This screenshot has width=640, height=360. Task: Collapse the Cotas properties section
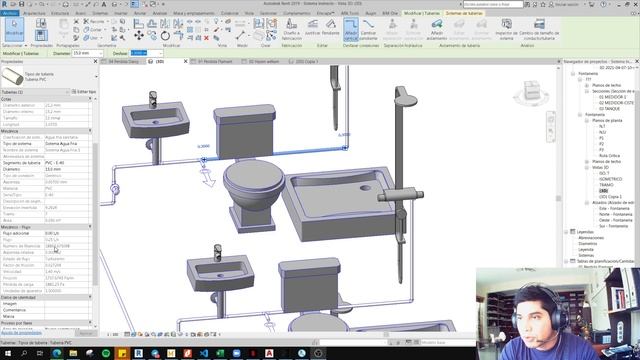point(90,99)
